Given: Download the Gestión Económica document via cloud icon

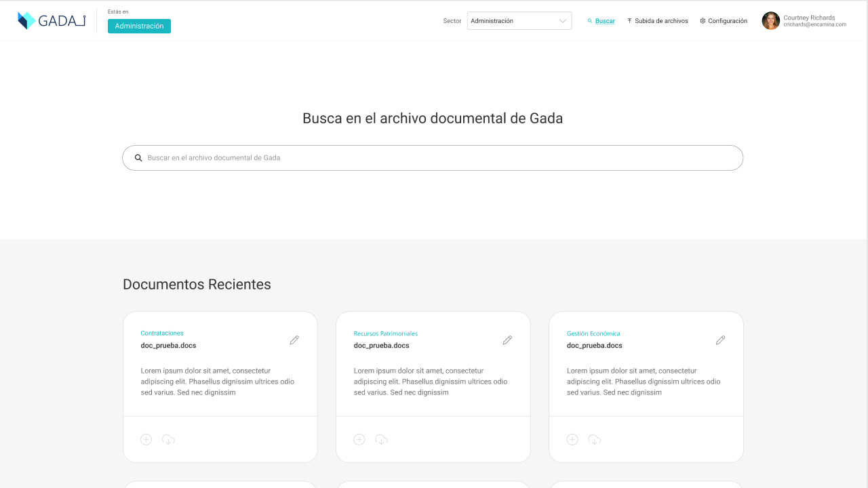Looking at the screenshot, I should pos(594,439).
